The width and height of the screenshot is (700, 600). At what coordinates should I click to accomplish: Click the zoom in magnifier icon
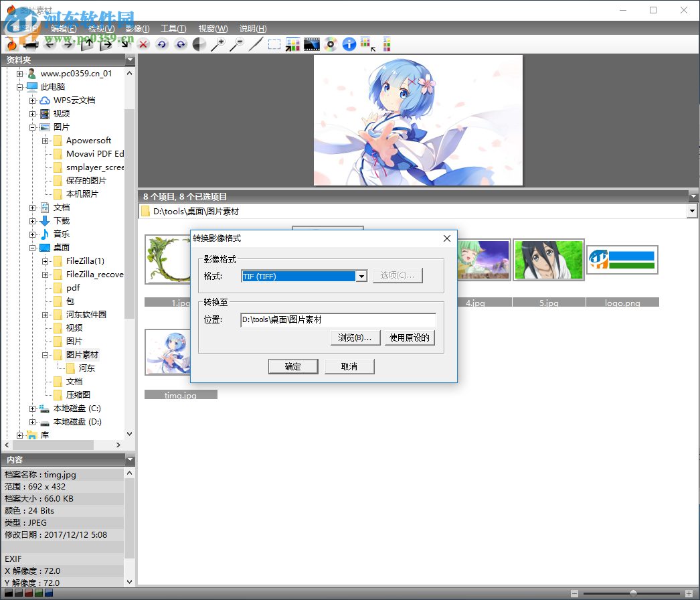[218, 44]
